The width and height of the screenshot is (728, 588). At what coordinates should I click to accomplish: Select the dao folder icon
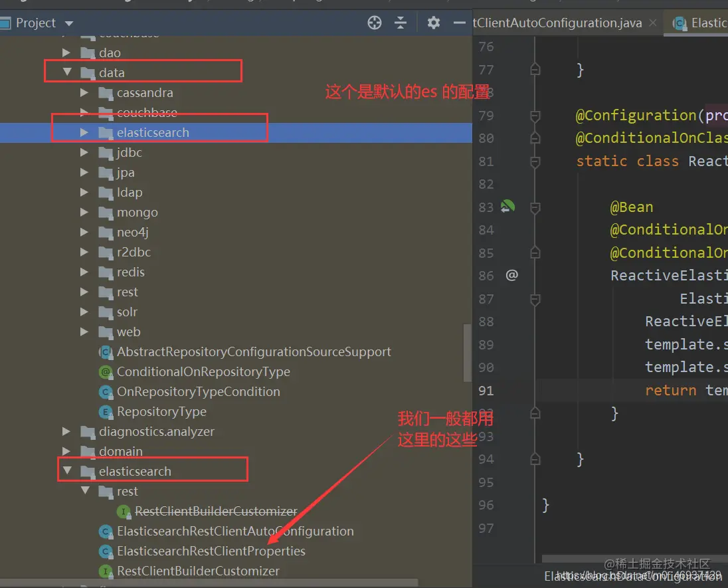pyautogui.click(x=88, y=53)
